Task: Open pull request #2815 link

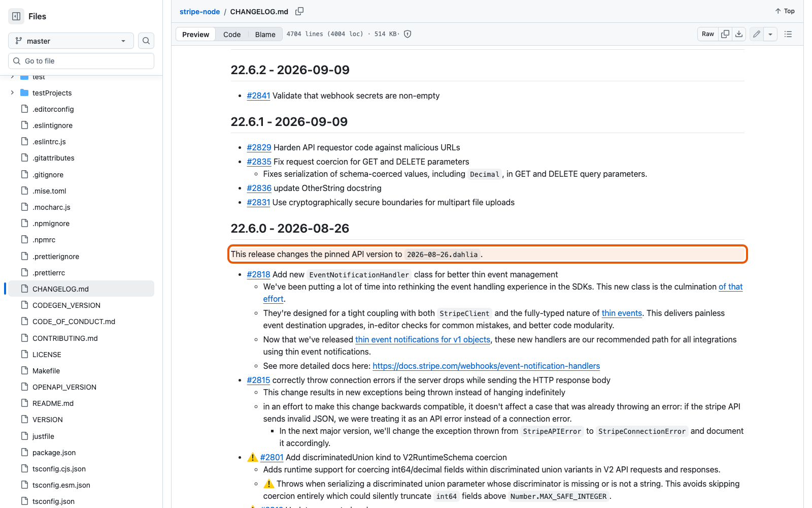Action: pos(258,380)
